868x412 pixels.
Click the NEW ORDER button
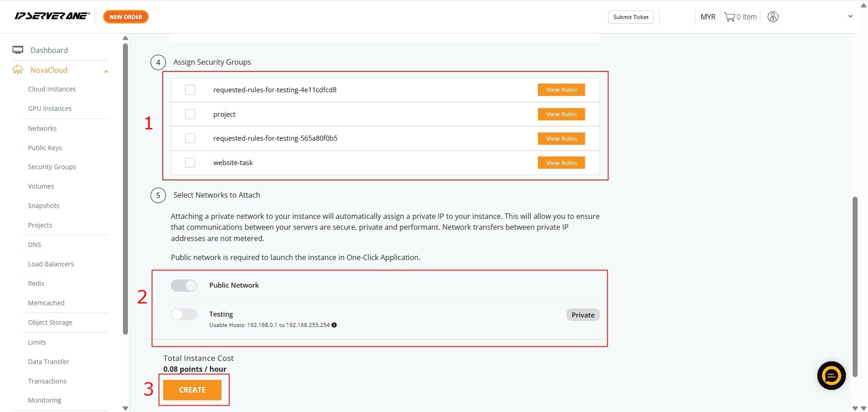tap(126, 17)
